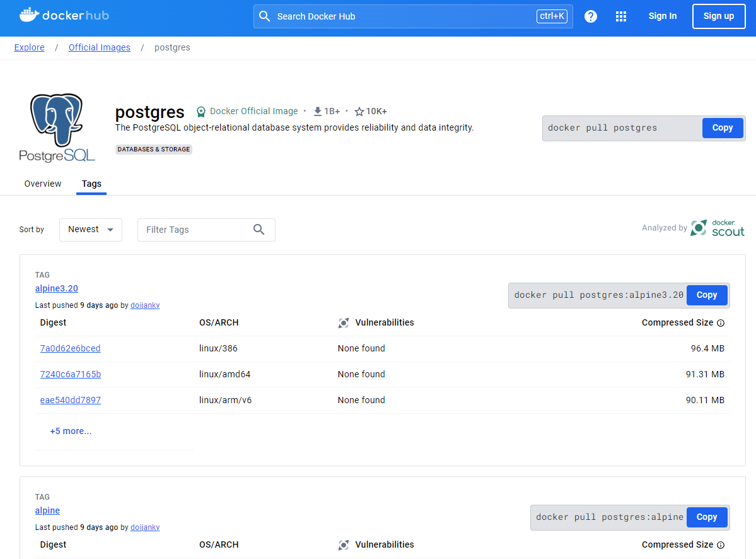This screenshot has height=559, width=756.
Task: Go to Official Images breadcrumb
Action: coord(99,47)
